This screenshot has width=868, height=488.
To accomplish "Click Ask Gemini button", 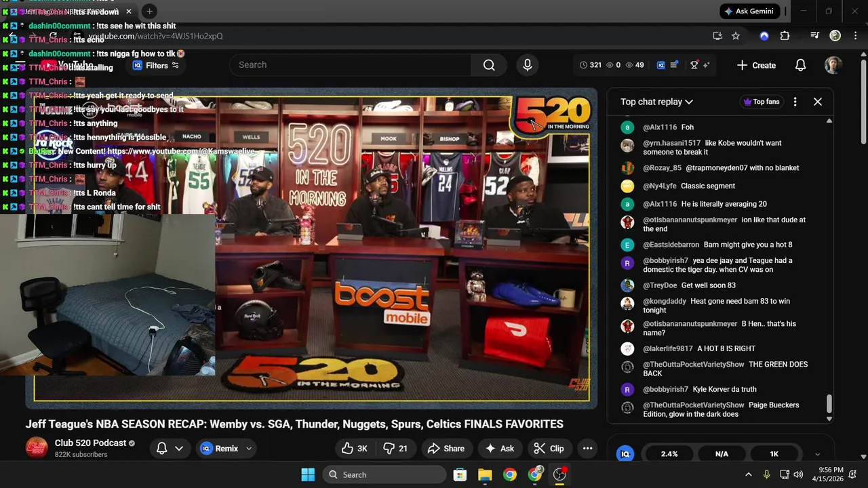I will (x=750, y=12).
